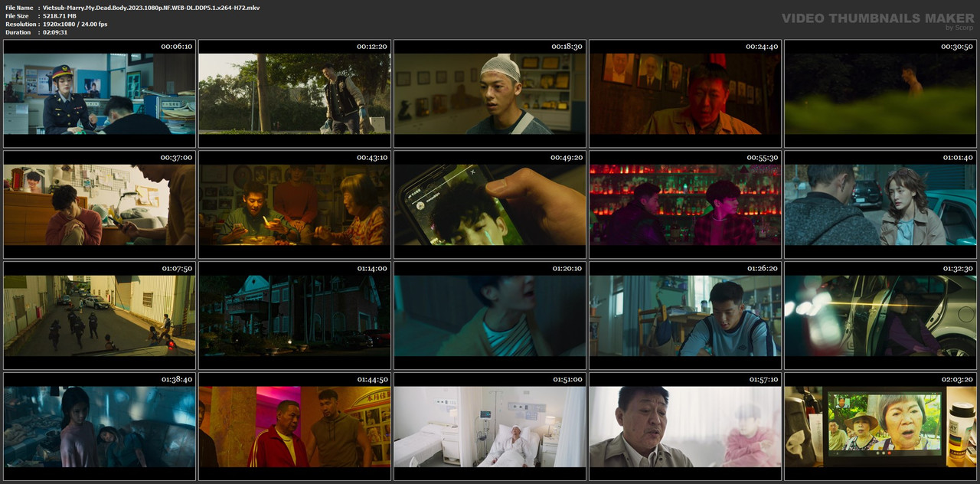Image resolution: width=980 pixels, height=484 pixels.
Task: Pick the thumbnail stamped 01:26:20
Action: coord(685,316)
